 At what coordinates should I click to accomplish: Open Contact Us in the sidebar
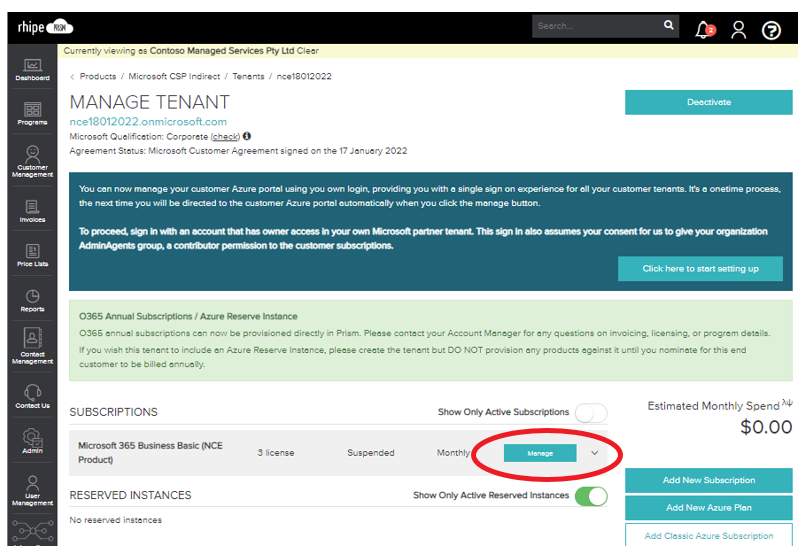coord(32,396)
